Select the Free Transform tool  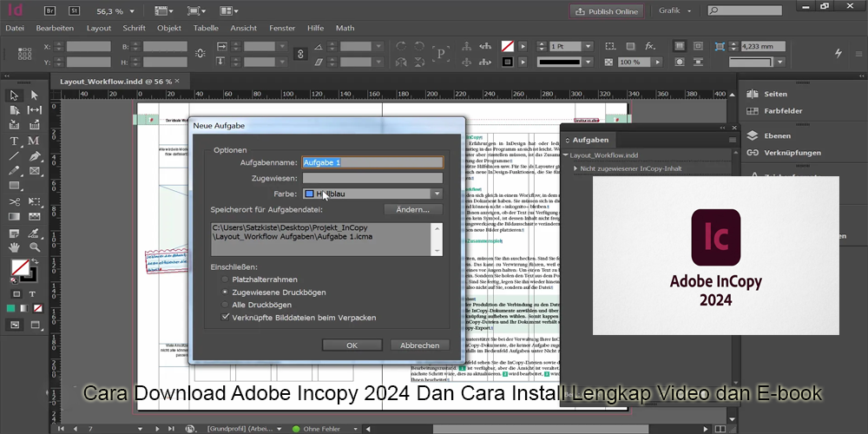[35, 201]
